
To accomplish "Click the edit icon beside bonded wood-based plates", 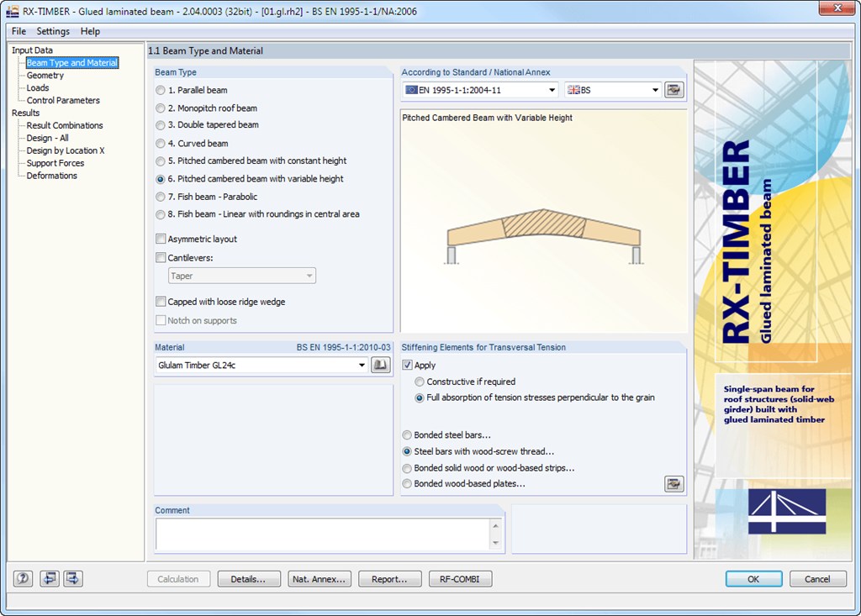I will [x=673, y=483].
